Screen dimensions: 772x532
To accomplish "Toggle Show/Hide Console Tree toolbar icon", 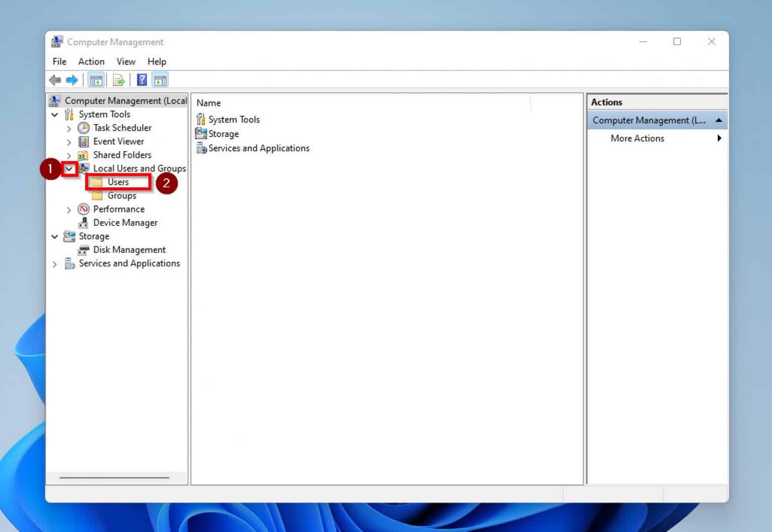I will pos(96,79).
